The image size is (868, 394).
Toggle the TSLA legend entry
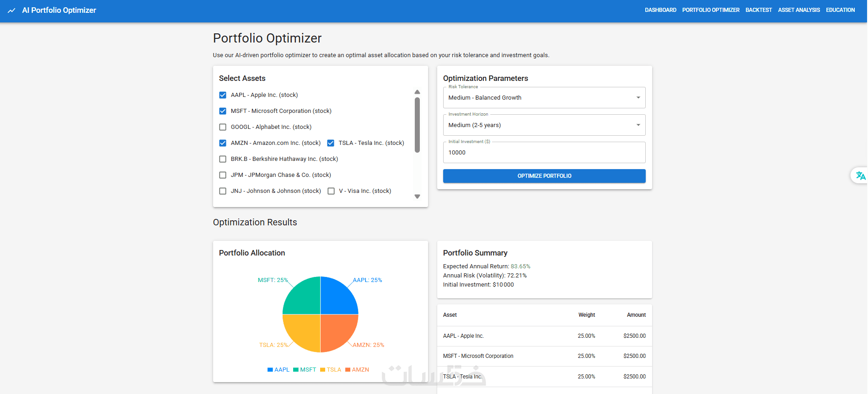331,370
